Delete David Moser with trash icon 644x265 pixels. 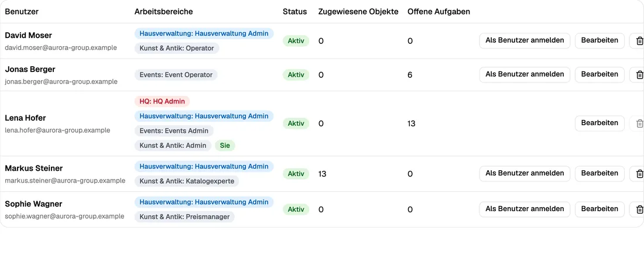tap(638, 40)
